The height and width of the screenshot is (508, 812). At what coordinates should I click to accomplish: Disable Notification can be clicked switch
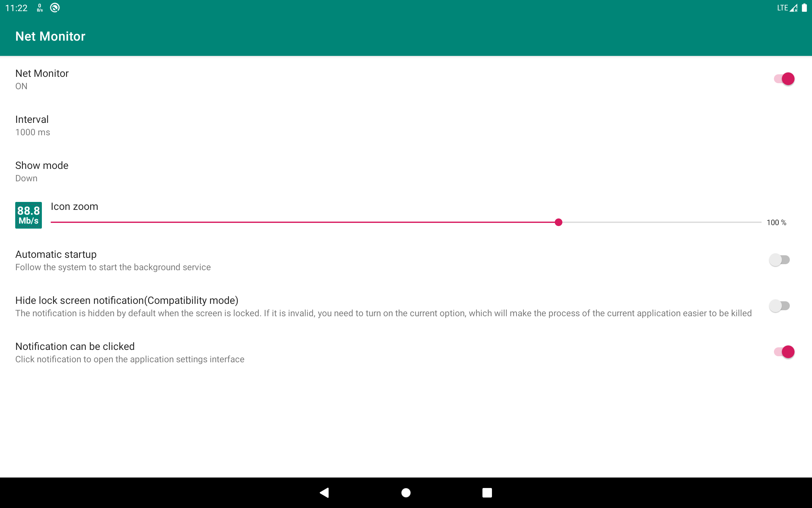tap(784, 352)
